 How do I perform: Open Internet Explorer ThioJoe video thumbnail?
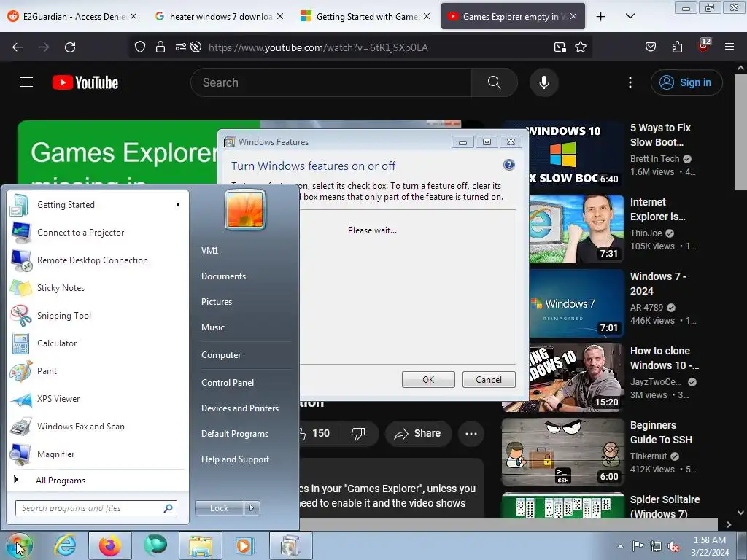[576, 228]
